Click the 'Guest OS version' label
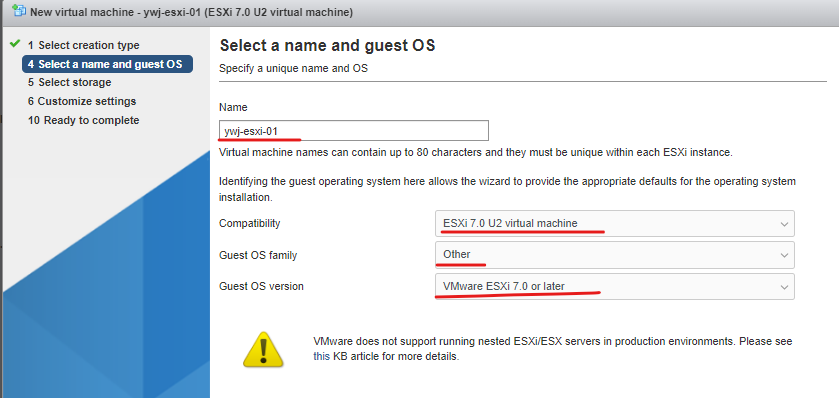The width and height of the screenshot is (839, 398). 261,287
